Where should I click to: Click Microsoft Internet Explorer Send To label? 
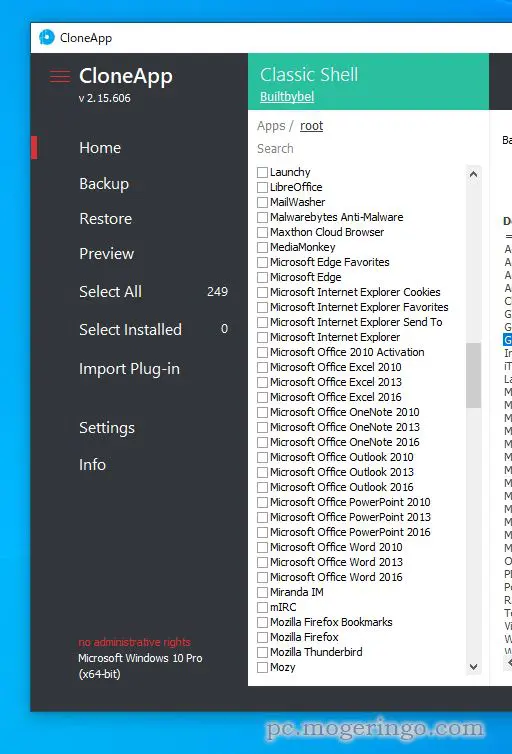pos(356,322)
